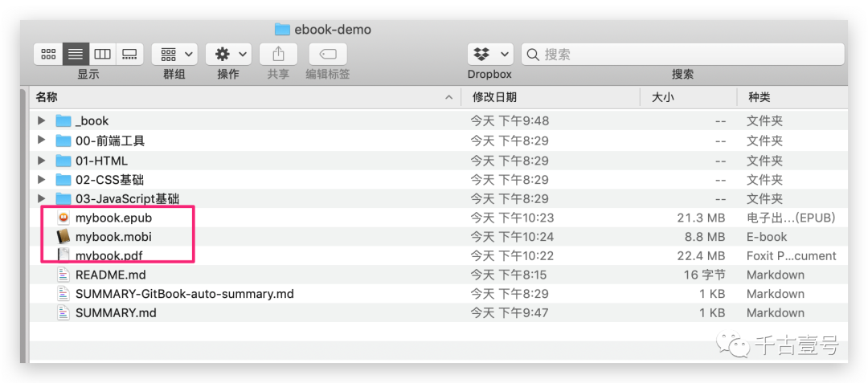Select the README.md file name
The image size is (868, 383).
111,275
